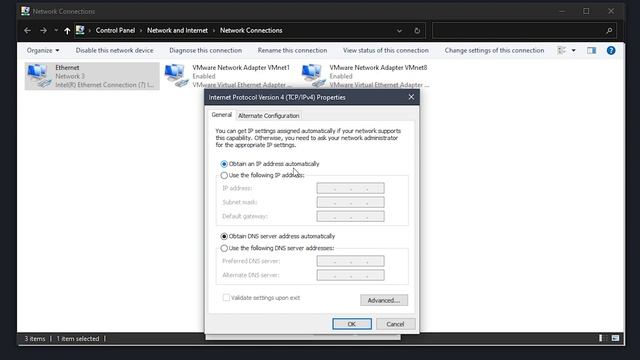This screenshot has height=360, width=640.
Task: Expand the view options dropdown arrow
Action: tap(573, 51)
